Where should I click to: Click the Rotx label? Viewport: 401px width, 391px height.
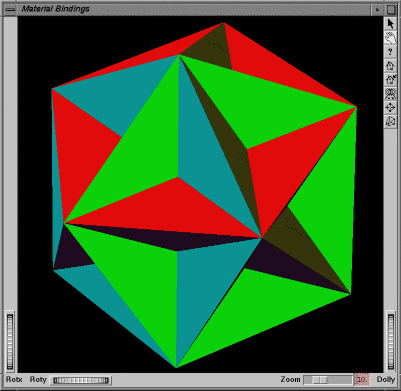[x=14, y=379]
